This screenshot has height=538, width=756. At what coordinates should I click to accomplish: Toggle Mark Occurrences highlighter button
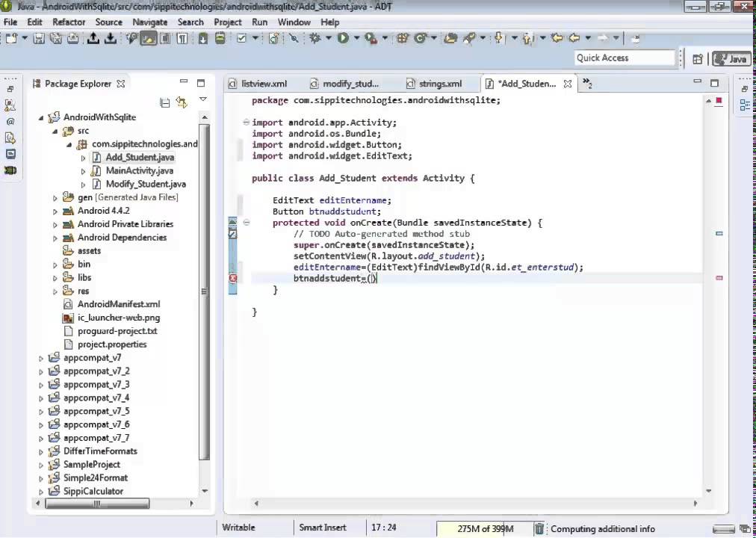148,39
